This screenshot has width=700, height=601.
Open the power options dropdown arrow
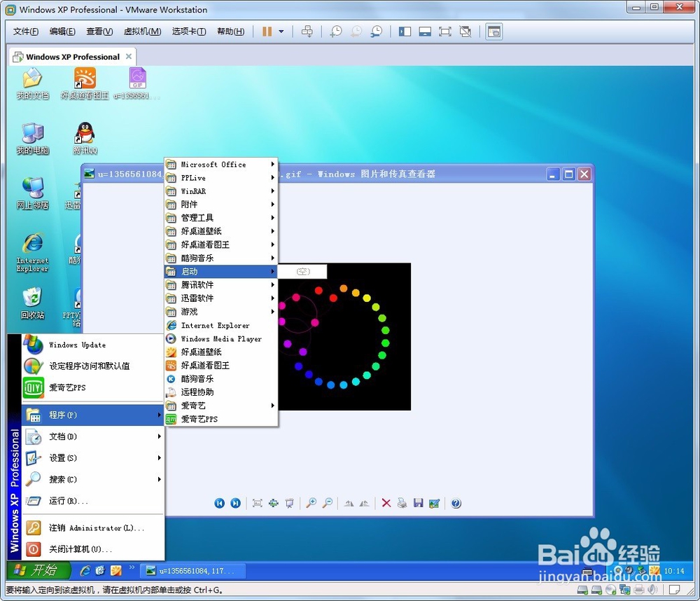click(281, 32)
